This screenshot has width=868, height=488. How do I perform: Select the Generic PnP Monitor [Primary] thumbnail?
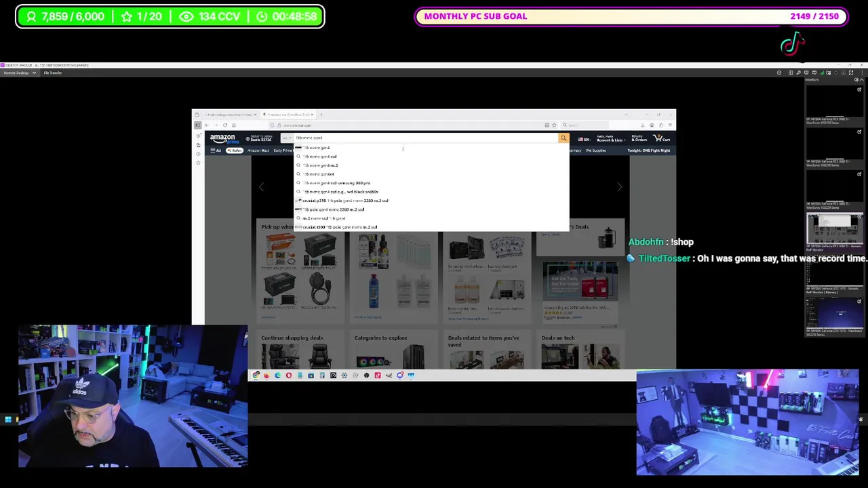(834, 272)
